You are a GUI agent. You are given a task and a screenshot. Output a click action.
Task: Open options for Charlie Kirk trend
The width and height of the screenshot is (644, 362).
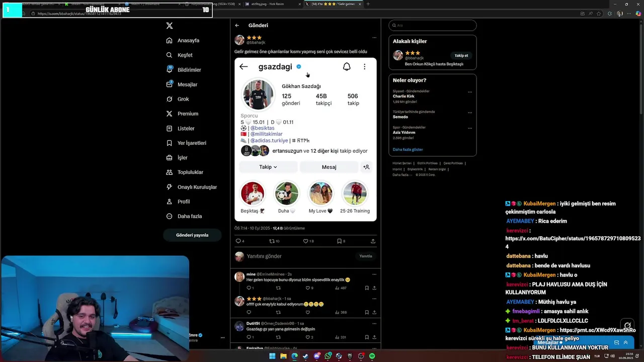(x=470, y=92)
